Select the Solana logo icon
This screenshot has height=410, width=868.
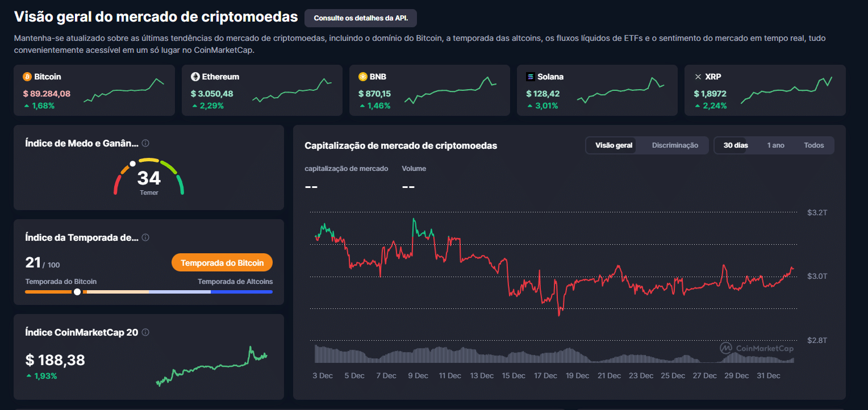(x=530, y=76)
